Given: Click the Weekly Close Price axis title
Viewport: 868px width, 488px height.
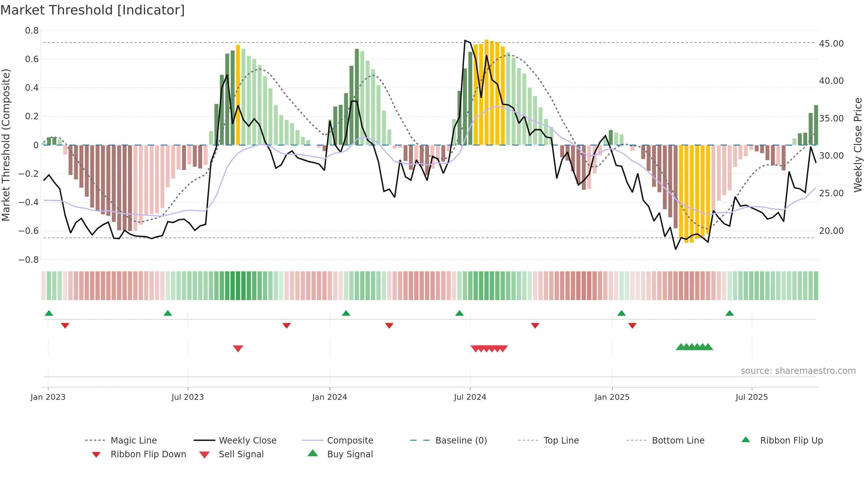Looking at the screenshot, I should coord(858,145).
